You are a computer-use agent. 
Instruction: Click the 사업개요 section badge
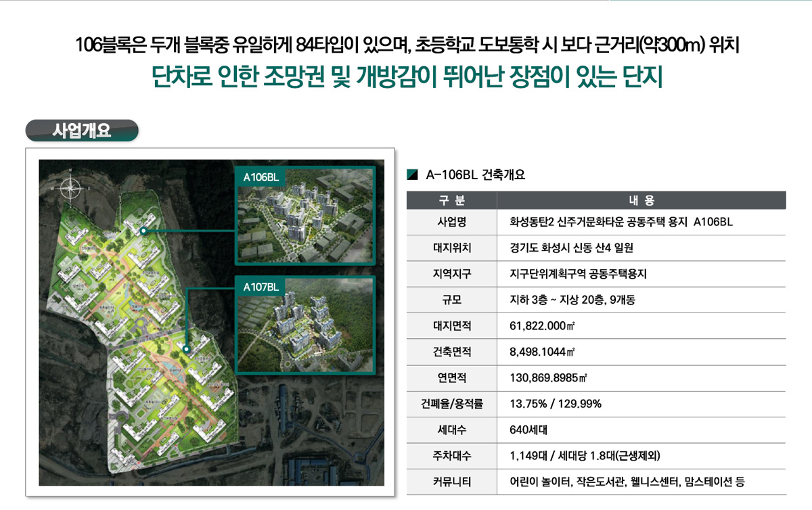pyautogui.click(x=82, y=131)
